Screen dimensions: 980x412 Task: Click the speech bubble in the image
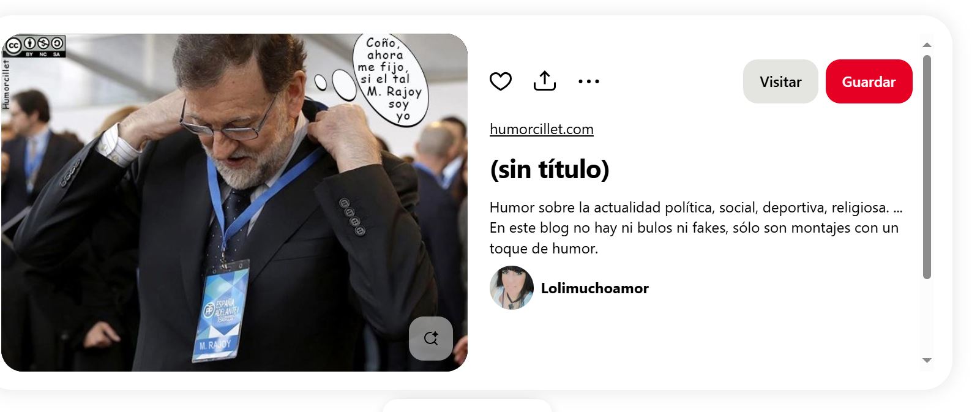pyautogui.click(x=391, y=79)
